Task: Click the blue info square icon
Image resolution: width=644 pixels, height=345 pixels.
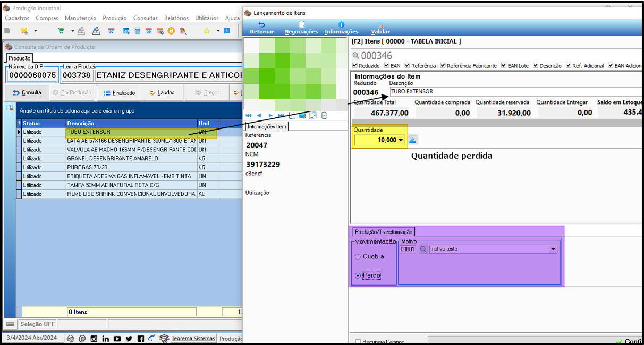Action: click(227, 31)
